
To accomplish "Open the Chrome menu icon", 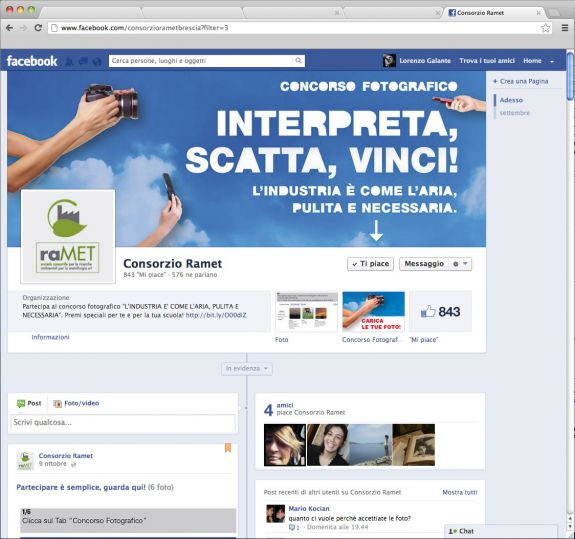I will coord(565,28).
